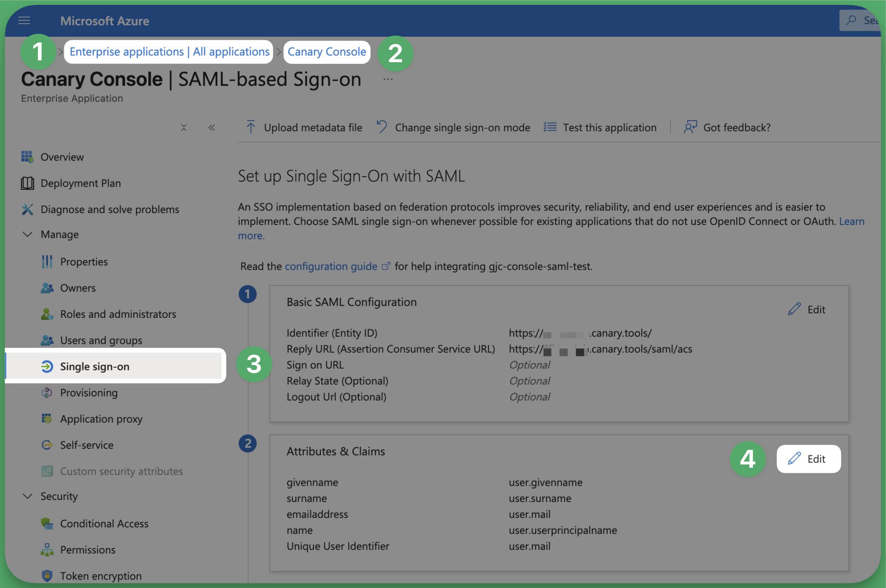Viewport: 886px width, 588px height.
Task: Click the Self-service icon
Action: tap(47, 445)
